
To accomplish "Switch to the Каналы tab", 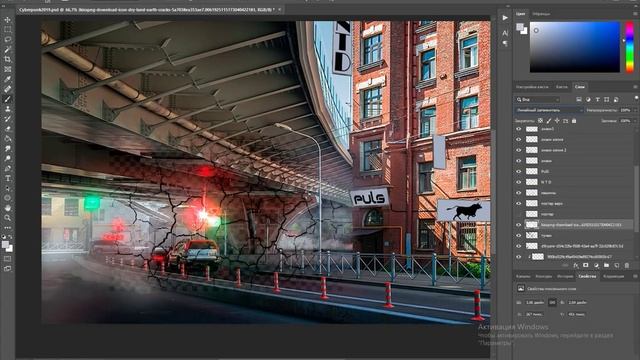I will [x=523, y=276].
